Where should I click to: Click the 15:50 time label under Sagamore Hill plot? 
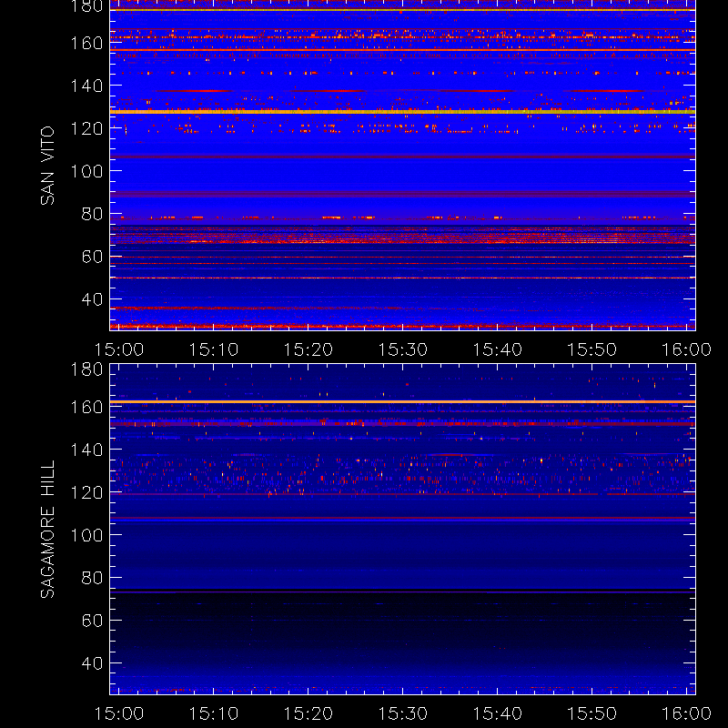click(592, 713)
